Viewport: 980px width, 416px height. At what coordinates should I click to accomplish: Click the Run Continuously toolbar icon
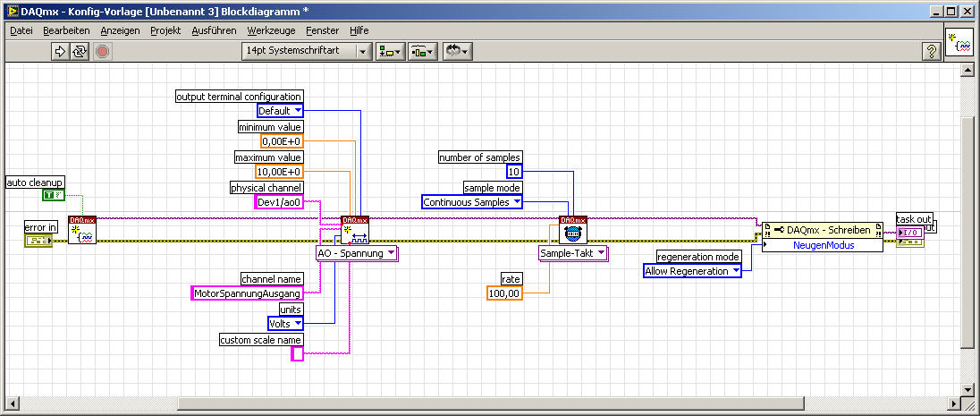(x=80, y=51)
